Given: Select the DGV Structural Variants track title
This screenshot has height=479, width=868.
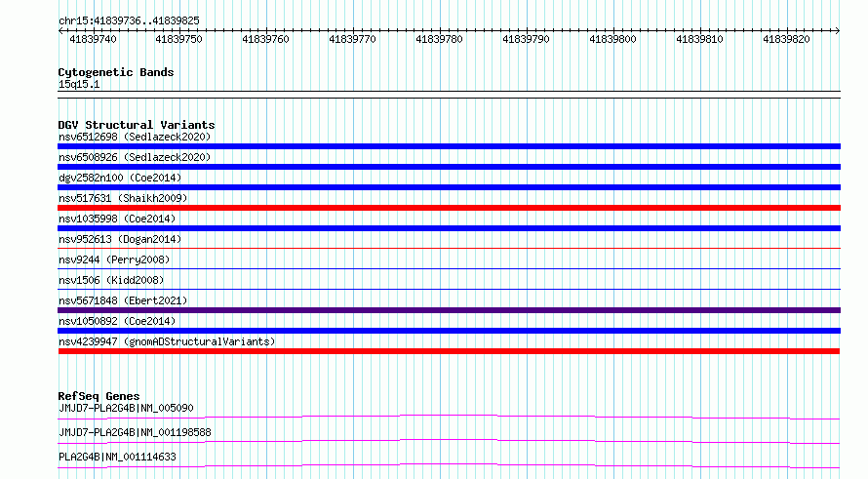Looking at the screenshot, I should click(137, 125).
